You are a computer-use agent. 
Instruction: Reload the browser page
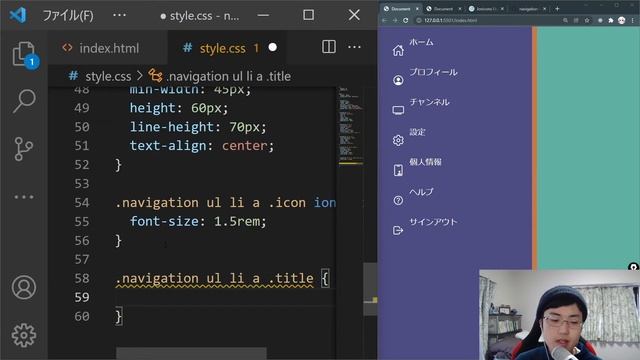[x=405, y=20]
